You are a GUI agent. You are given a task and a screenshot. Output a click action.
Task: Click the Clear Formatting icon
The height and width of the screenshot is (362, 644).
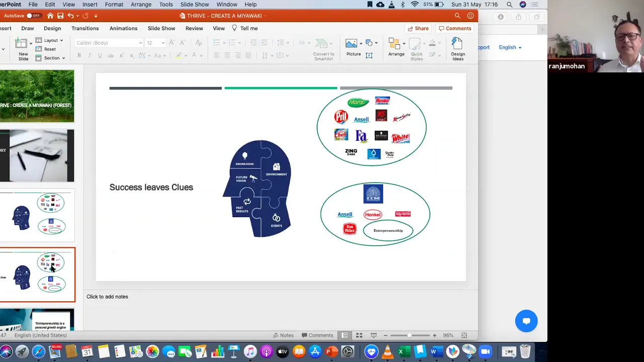(199, 43)
